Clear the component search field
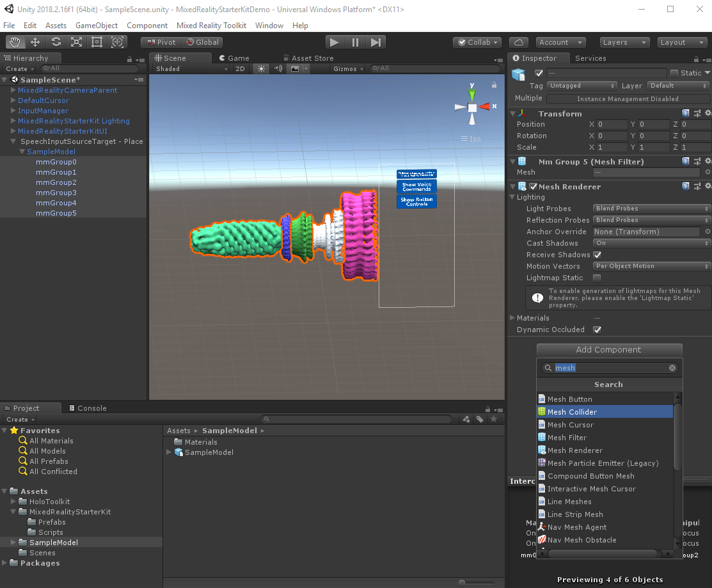 click(672, 368)
